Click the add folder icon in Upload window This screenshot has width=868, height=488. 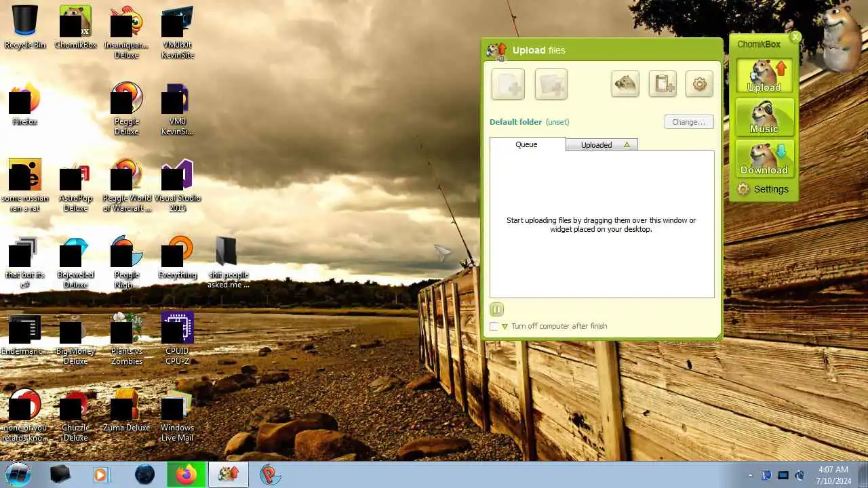click(551, 84)
